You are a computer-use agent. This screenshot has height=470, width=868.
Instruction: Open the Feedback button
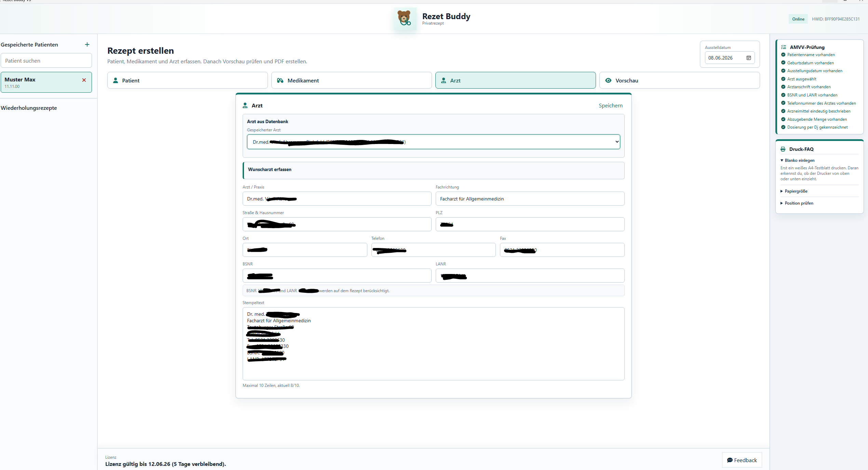tap(742, 460)
